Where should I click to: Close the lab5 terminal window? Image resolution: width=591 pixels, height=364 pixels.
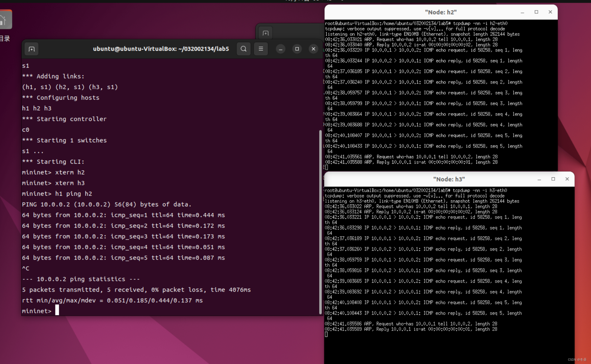(x=313, y=49)
